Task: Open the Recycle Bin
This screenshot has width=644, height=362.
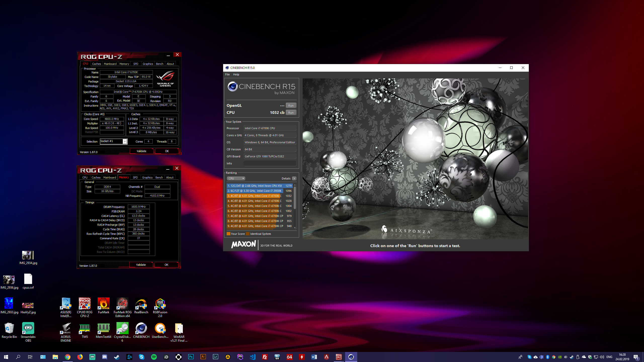Action: click(9, 330)
